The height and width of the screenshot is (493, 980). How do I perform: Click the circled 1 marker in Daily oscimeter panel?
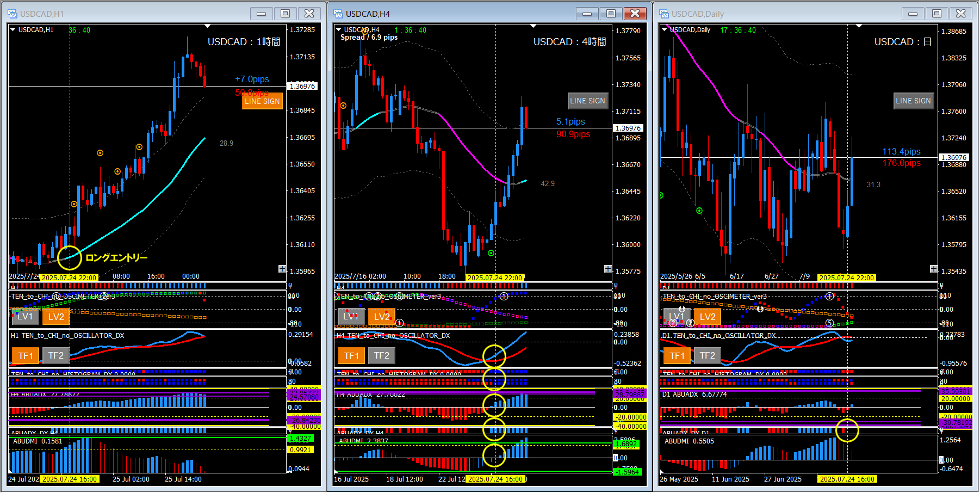829,297
